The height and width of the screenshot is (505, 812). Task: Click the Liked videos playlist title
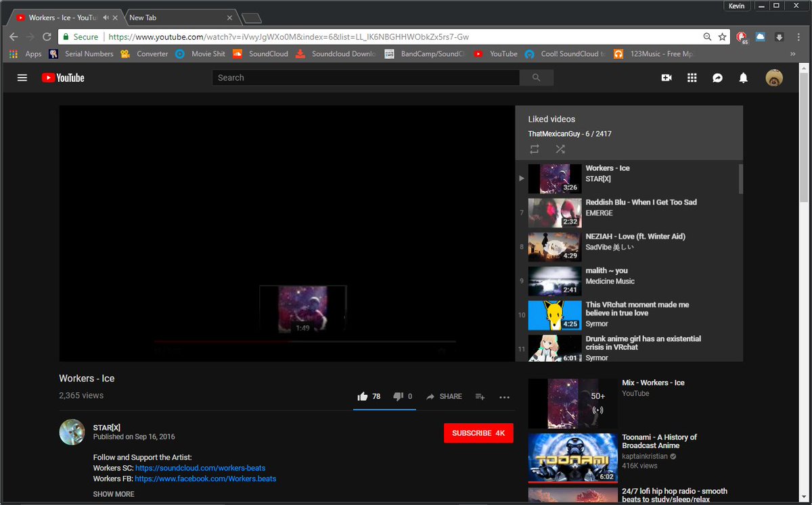[x=551, y=119]
